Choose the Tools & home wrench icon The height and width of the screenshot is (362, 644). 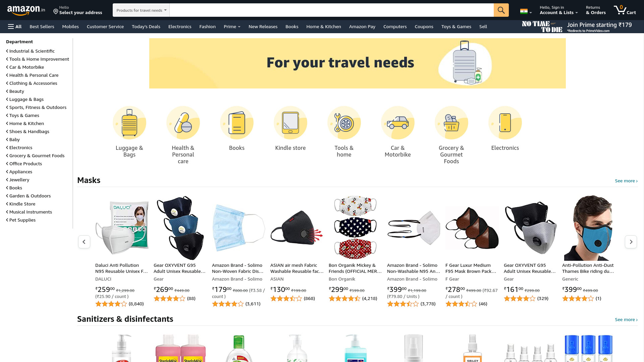click(x=344, y=123)
